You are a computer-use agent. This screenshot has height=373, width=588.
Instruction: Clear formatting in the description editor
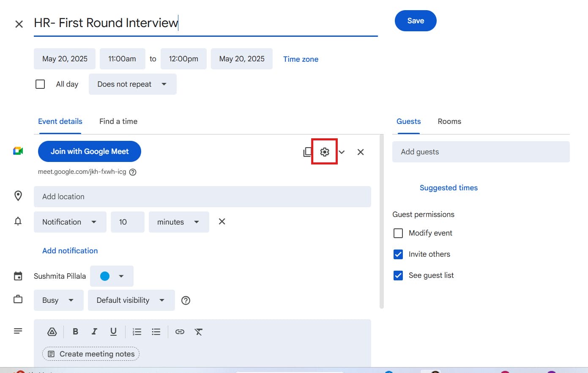click(x=199, y=332)
